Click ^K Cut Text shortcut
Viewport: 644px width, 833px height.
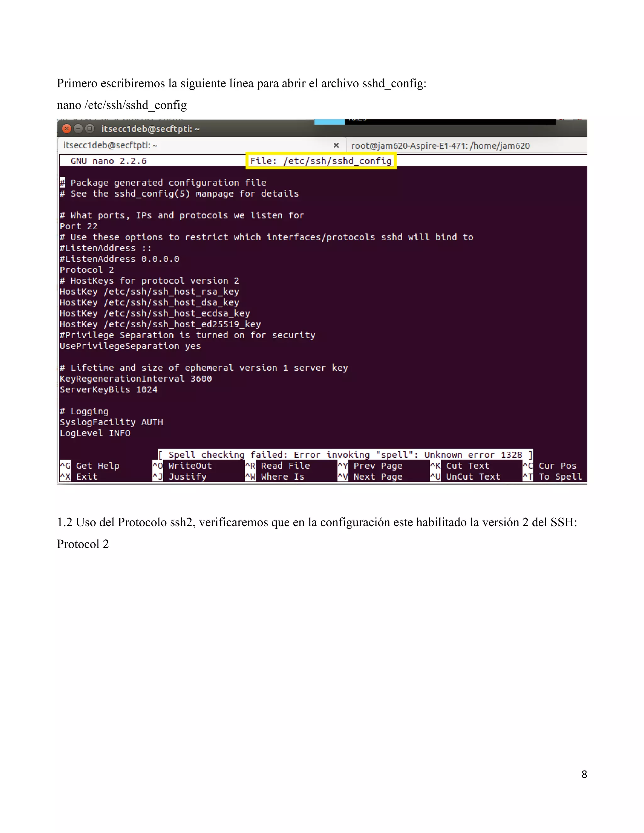[x=460, y=466]
